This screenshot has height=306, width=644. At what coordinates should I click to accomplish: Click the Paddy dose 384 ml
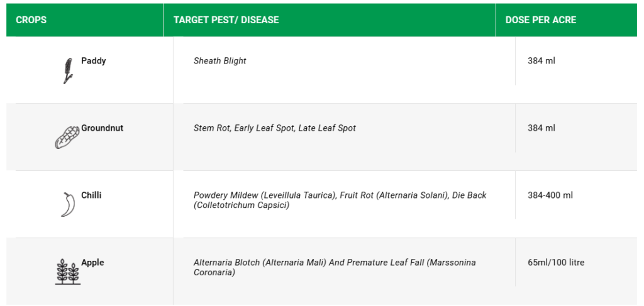[541, 61]
